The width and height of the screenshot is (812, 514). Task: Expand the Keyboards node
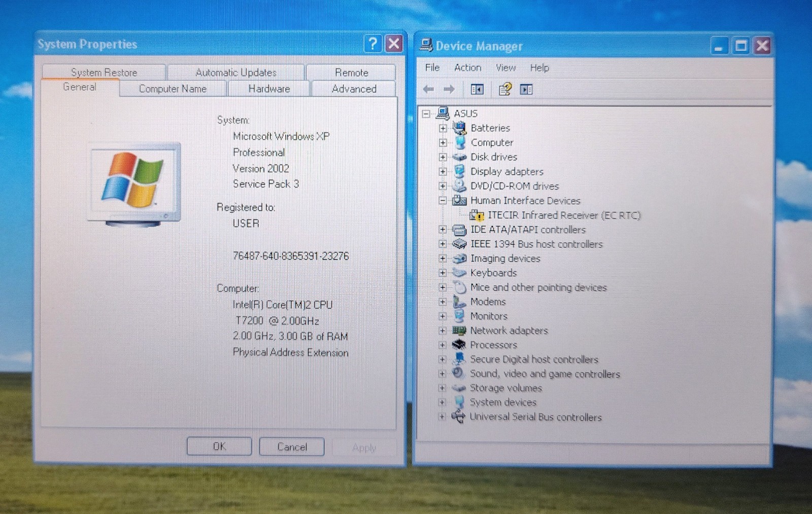tap(443, 273)
